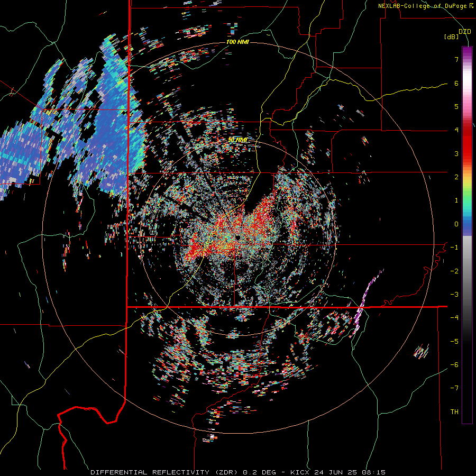
Task: Click the -7 value on the dB scale
Action: click(x=454, y=388)
